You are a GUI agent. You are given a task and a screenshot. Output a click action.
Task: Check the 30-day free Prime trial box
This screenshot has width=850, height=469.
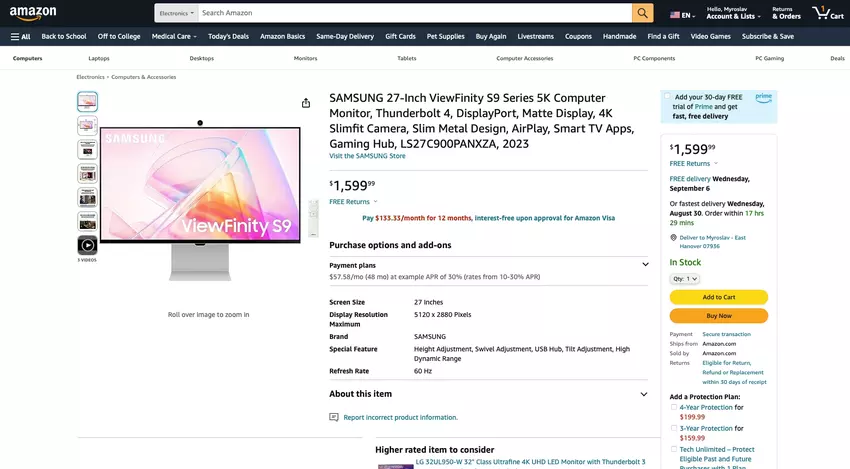click(667, 97)
